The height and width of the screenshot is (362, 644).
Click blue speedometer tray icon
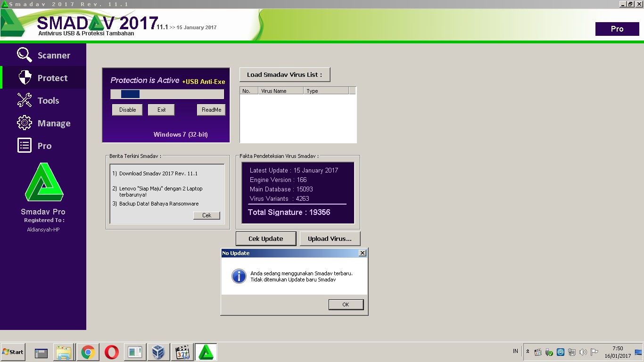pyautogui.click(x=561, y=352)
